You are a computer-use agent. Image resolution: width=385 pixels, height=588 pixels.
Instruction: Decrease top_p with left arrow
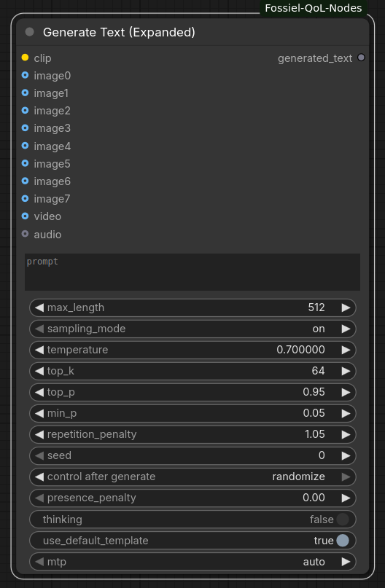pyautogui.click(x=39, y=392)
